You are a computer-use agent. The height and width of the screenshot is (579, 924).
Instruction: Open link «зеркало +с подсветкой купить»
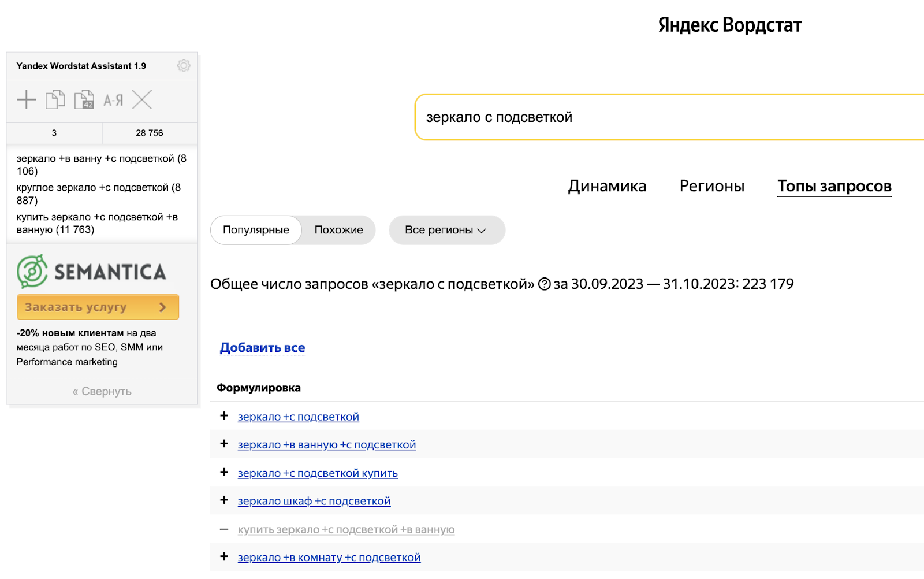[x=318, y=473]
